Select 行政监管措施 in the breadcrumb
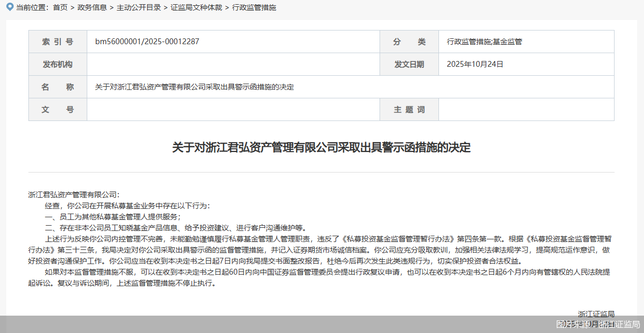The image size is (644, 333). click(254, 7)
